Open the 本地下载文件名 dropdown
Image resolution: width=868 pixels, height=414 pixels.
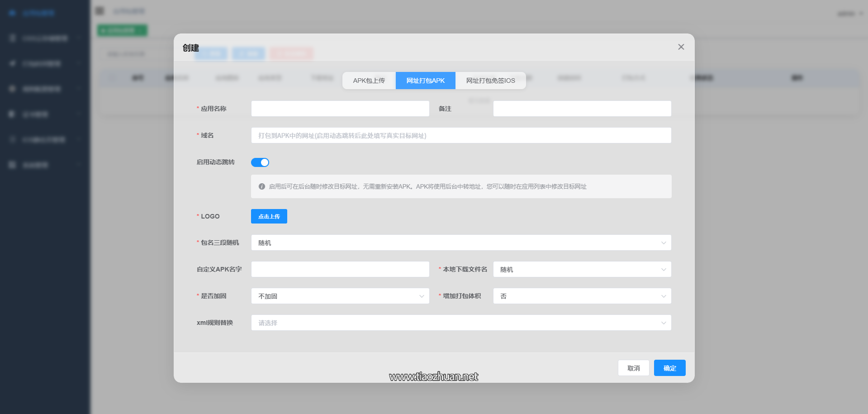click(x=582, y=269)
